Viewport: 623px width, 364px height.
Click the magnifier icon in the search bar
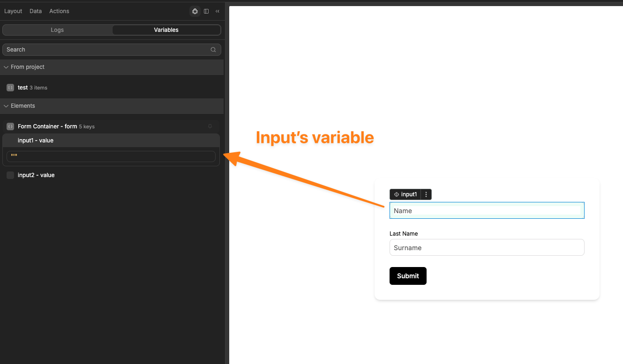(x=213, y=50)
